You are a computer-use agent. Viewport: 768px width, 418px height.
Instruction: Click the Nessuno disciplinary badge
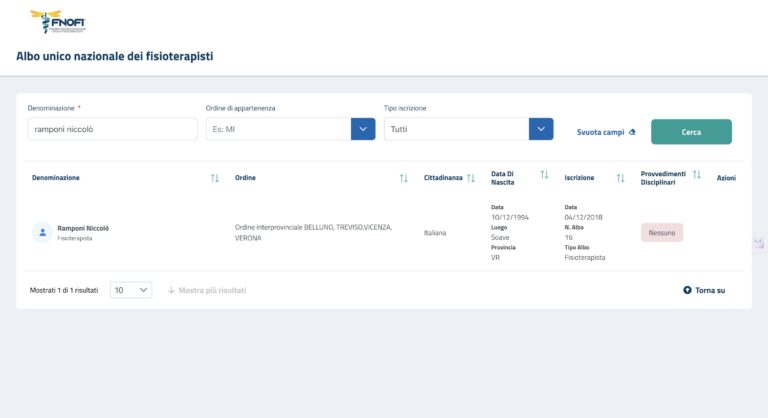(x=662, y=232)
